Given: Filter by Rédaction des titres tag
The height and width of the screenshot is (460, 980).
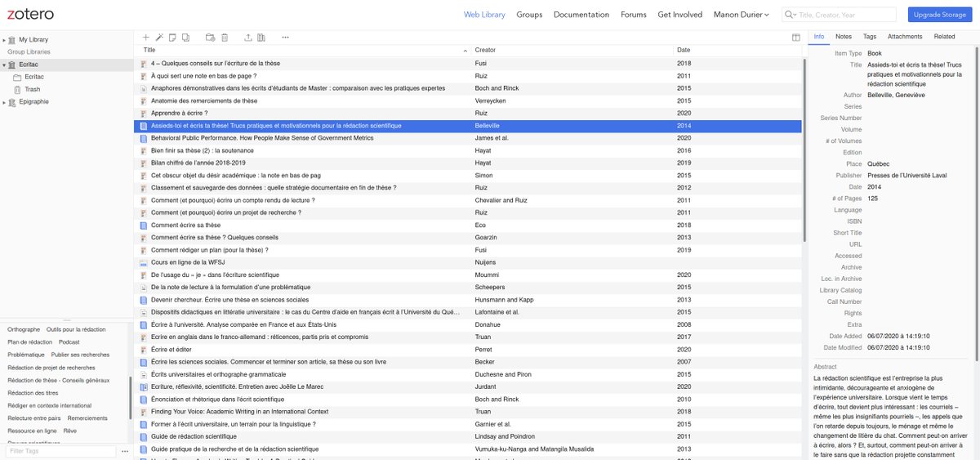Looking at the screenshot, I should [32, 393].
